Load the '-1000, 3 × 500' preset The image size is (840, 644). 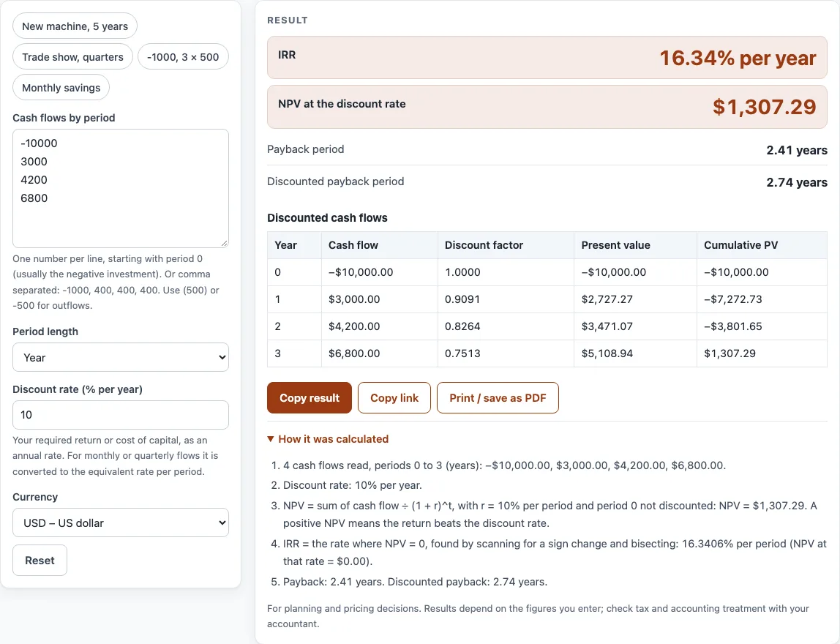click(x=183, y=57)
